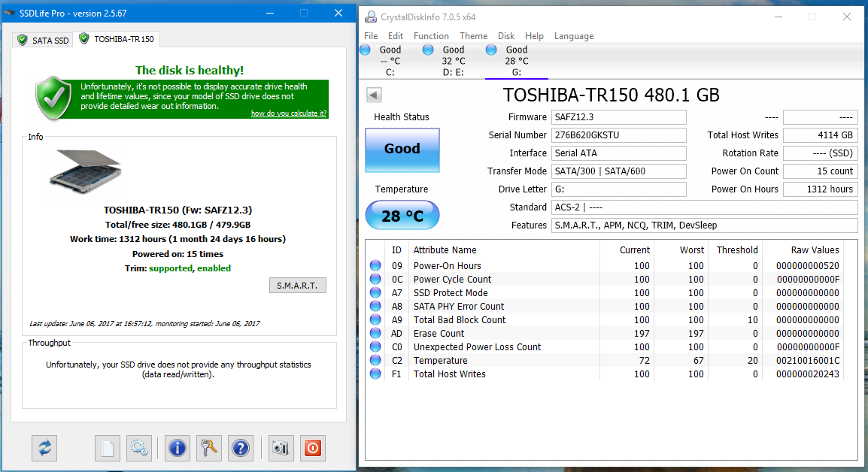Viewport: 868px width, 472px height.
Task: Open settings via the gears icon
Action: pyautogui.click(x=139, y=448)
